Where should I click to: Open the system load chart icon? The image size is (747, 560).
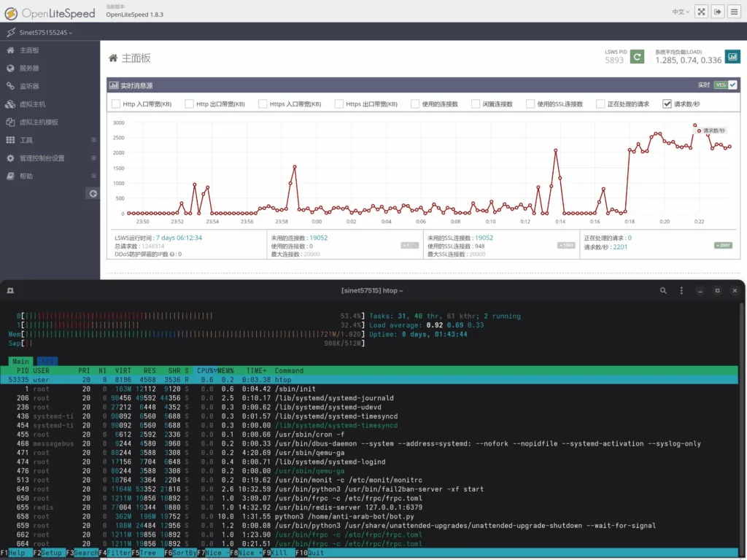(x=732, y=57)
